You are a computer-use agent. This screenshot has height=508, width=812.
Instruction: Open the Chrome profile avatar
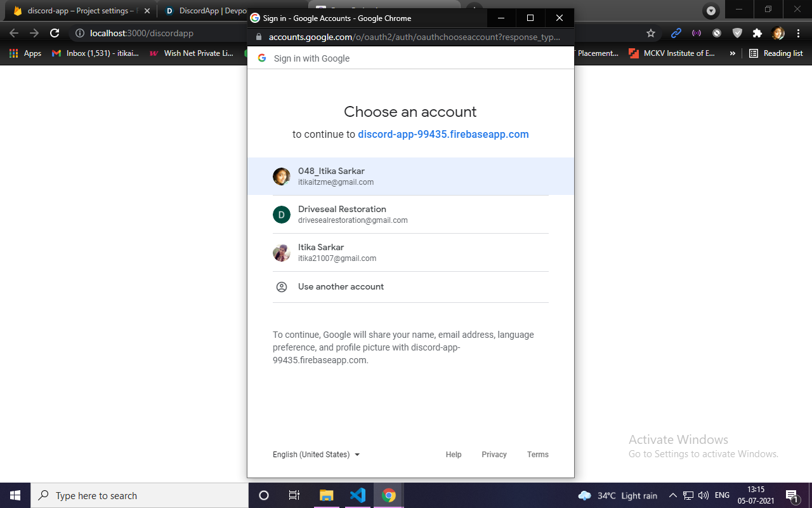point(778,33)
